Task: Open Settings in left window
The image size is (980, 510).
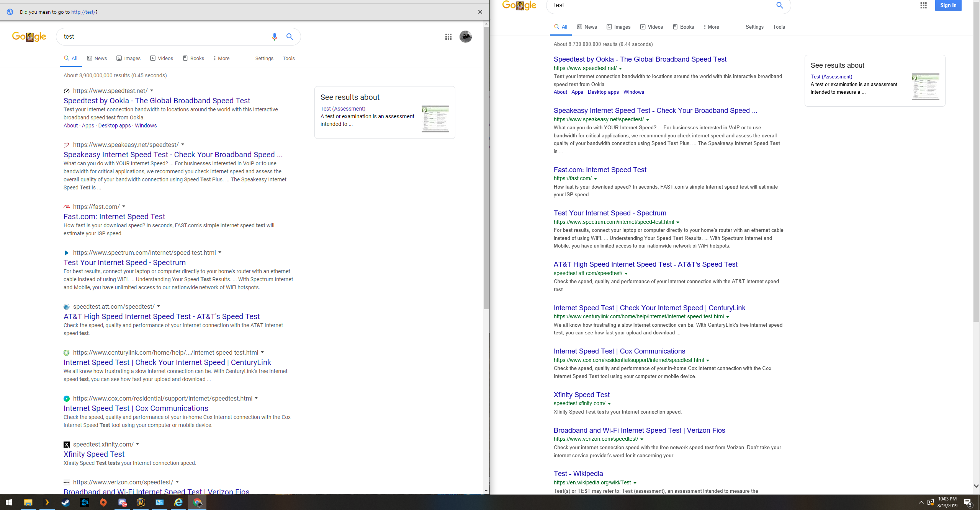Action: click(x=264, y=58)
